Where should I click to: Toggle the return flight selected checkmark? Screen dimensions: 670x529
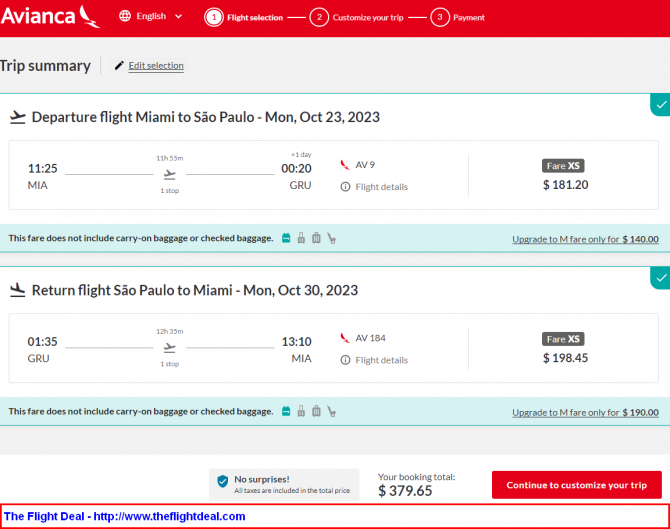tap(661, 278)
